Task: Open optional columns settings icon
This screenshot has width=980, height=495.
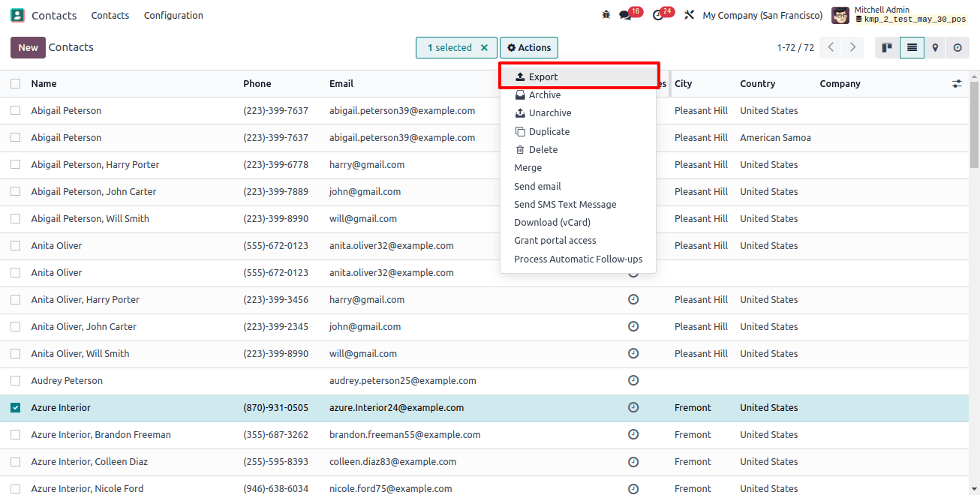Action: 957,84
